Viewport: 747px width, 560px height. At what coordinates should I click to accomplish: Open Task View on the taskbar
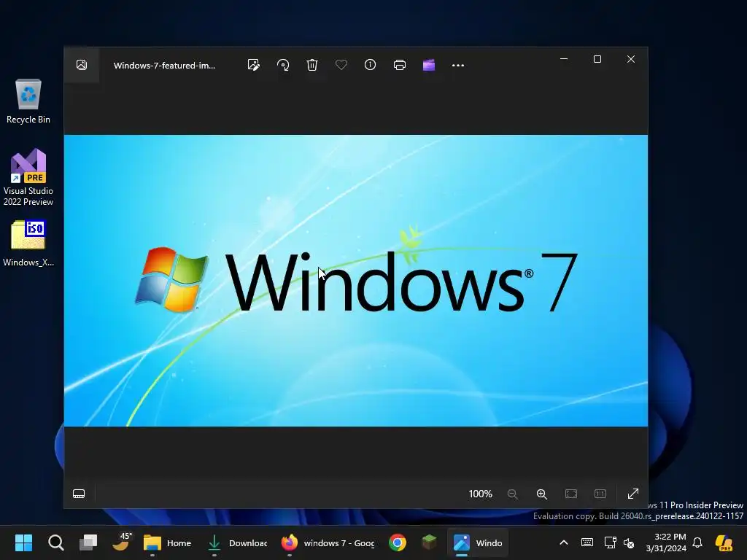88,542
